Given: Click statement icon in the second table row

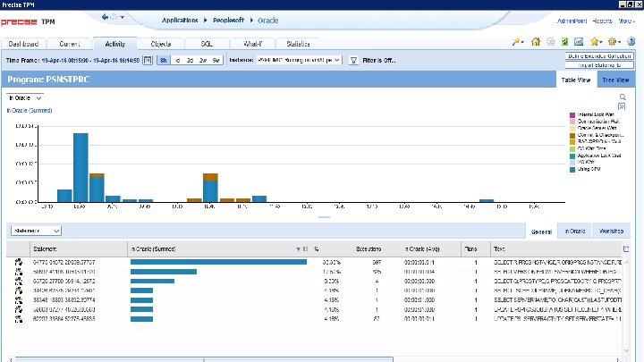Looking at the screenshot, I should coord(19,272).
